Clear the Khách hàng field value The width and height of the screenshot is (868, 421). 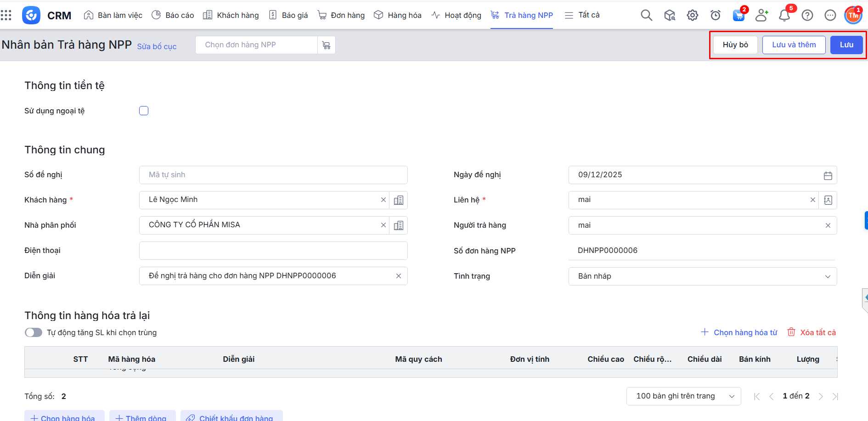pos(383,200)
